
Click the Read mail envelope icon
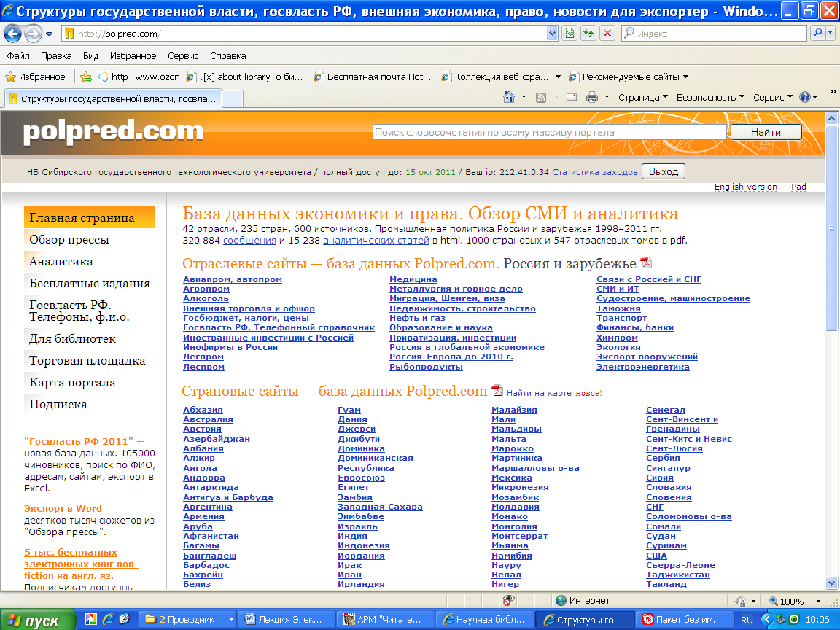coord(572,97)
